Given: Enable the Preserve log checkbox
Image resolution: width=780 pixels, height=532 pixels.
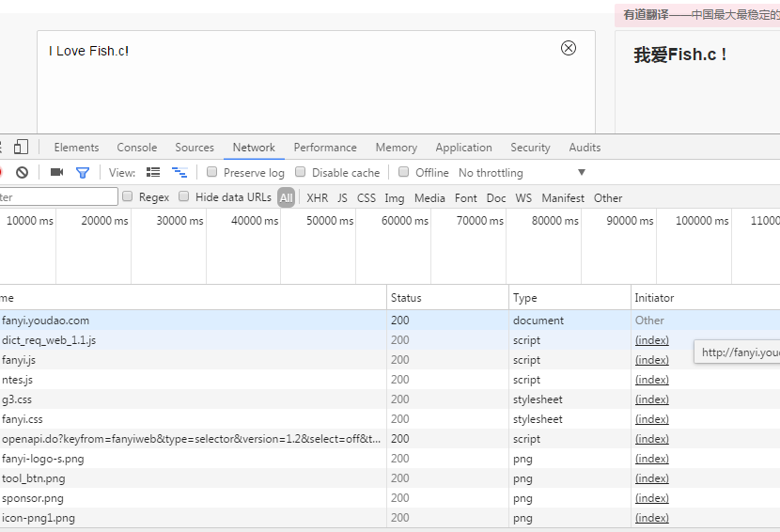Looking at the screenshot, I should click(x=212, y=173).
